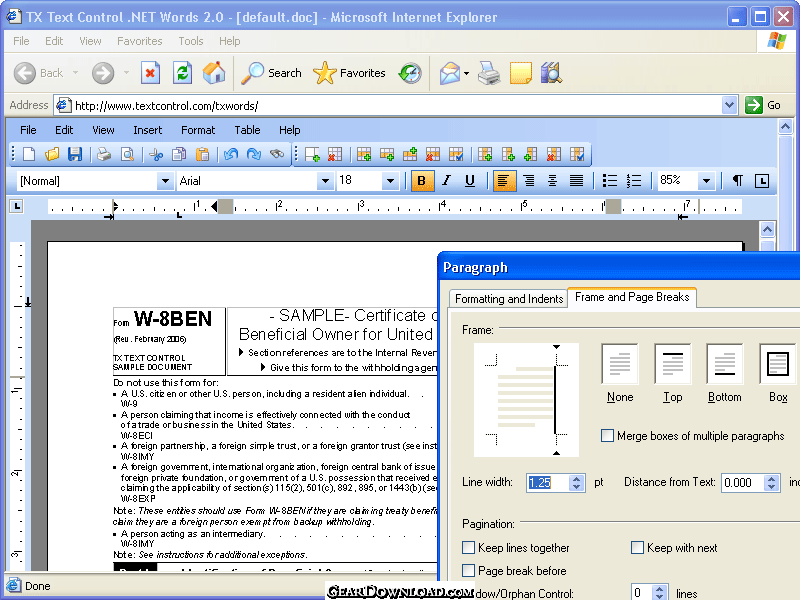Image resolution: width=800 pixels, height=600 pixels.
Task: Click the Insert Table icon
Action: click(312, 154)
